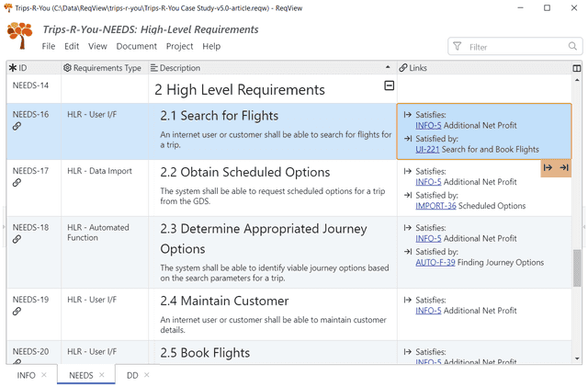Open the Document menu
The image size is (588, 387).
click(136, 46)
